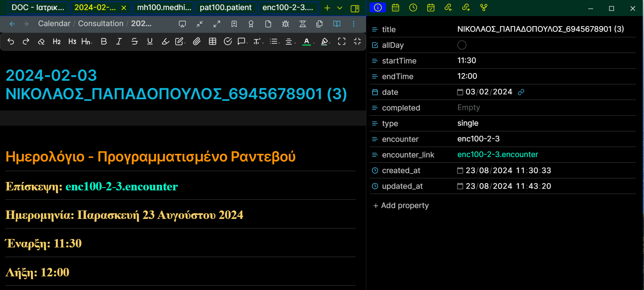
Task: Insert a table
Action: 213,41
